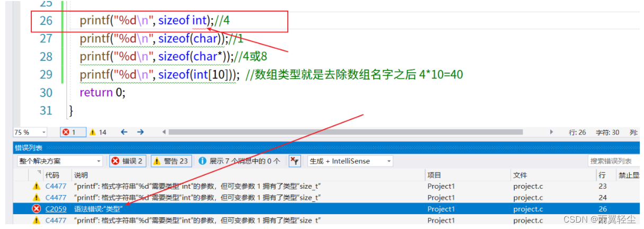Image resolution: width=644 pixels, height=229 pixels.
Task: Toggle the 错误 2 filter button
Action: coord(128,161)
